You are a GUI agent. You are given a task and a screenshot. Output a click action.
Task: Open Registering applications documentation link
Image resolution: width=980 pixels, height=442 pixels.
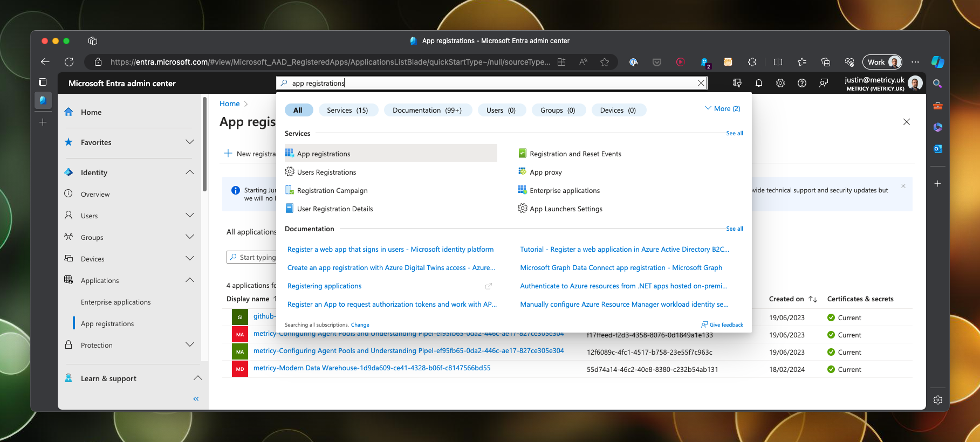point(324,286)
